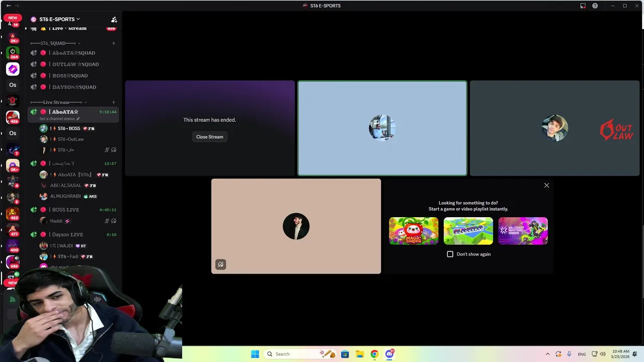Start the Magic Garden activity
The width and height of the screenshot is (644, 362).
pyautogui.click(x=414, y=231)
